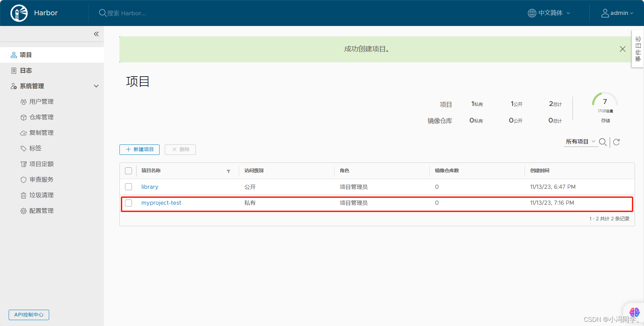Click the 11/13/23, 7:16 PM timestamp
Viewport: 644px width, 326px height.
tap(552, 203)
